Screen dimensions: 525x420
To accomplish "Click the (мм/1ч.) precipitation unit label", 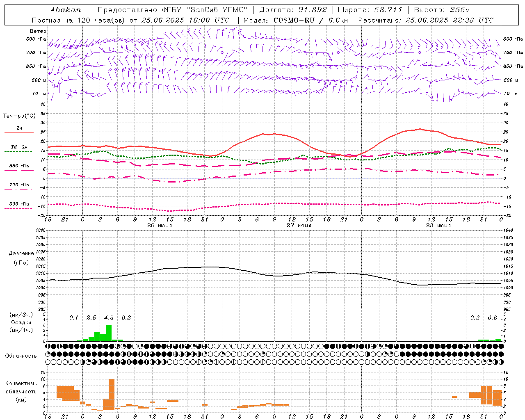I will tap(21, 330).
